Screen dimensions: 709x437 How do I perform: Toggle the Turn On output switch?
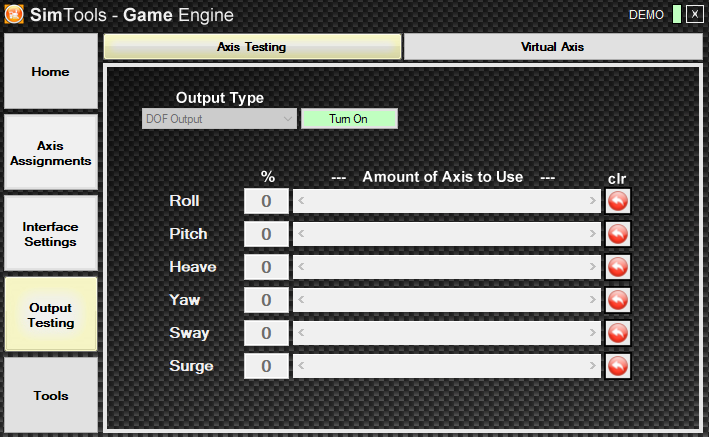349,119
